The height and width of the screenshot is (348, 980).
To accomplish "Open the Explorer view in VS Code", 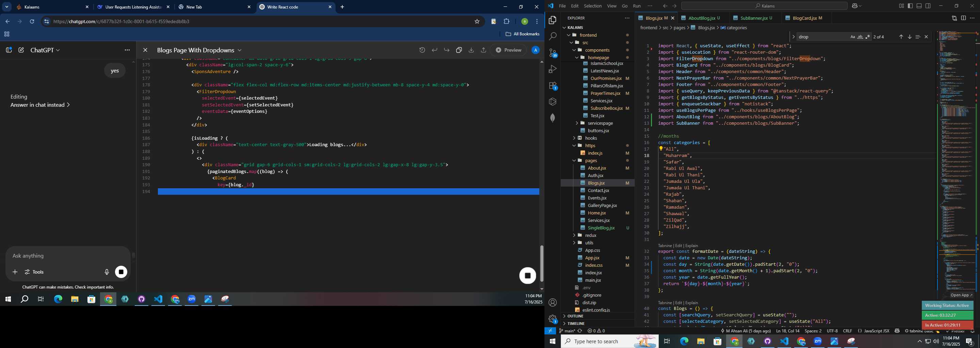I will tap(553, 20).
